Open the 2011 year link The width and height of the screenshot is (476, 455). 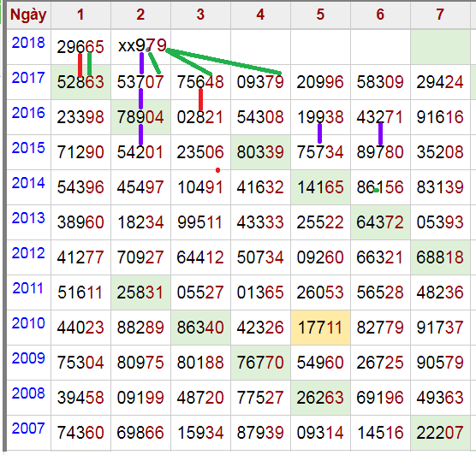(27, 288)
